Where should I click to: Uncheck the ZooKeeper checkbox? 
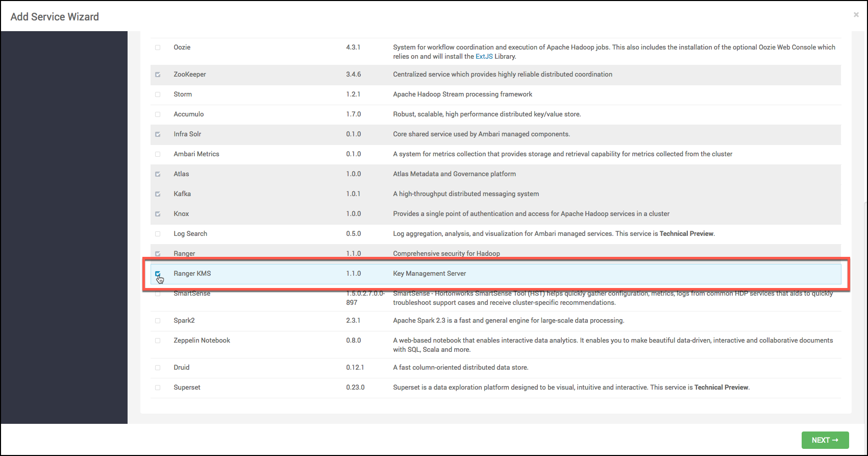(158, 75)
